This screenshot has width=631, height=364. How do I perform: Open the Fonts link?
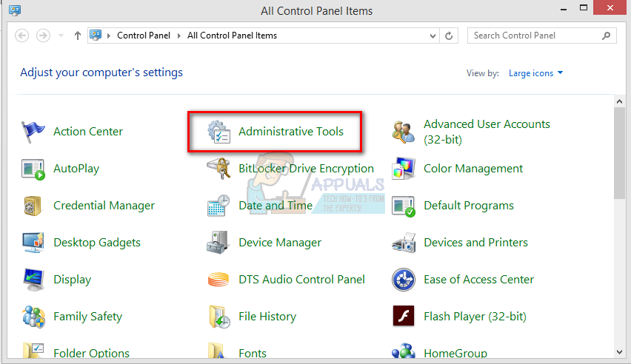click(x=253, y=353)
